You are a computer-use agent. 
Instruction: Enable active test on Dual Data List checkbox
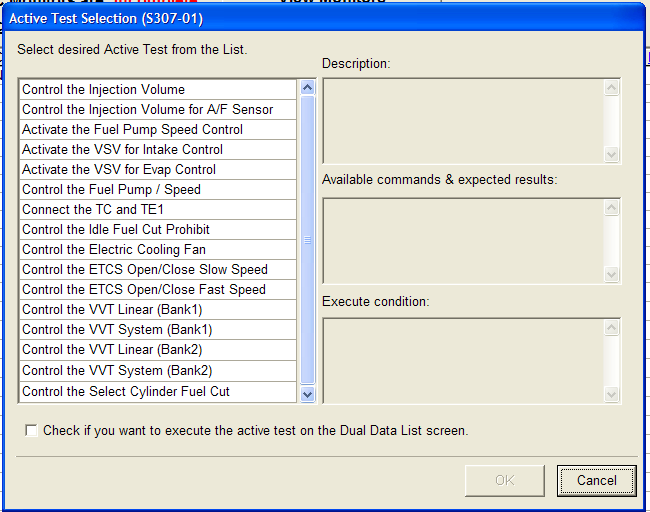[x=32, y=431]
